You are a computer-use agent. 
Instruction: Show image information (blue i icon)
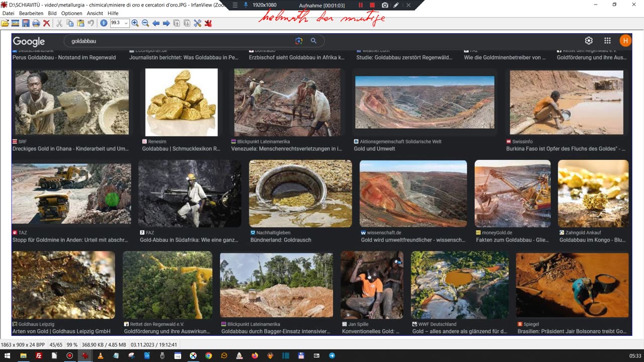[104, 23]
